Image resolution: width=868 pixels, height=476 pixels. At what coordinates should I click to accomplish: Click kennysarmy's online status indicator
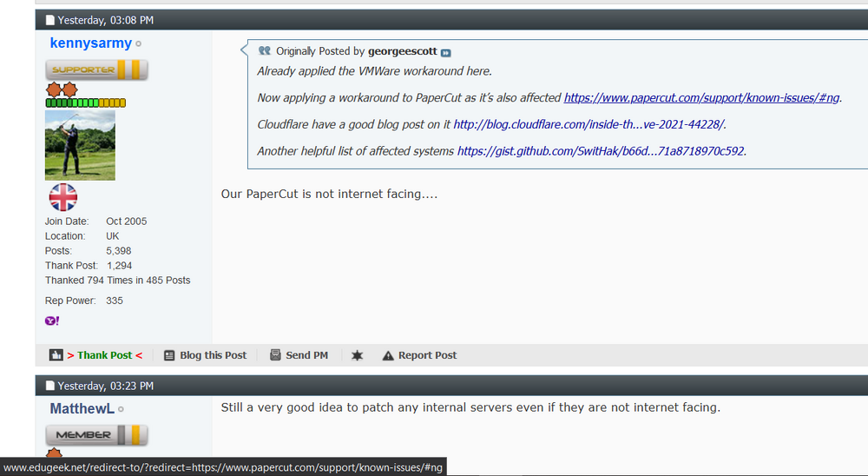point(138,43)
